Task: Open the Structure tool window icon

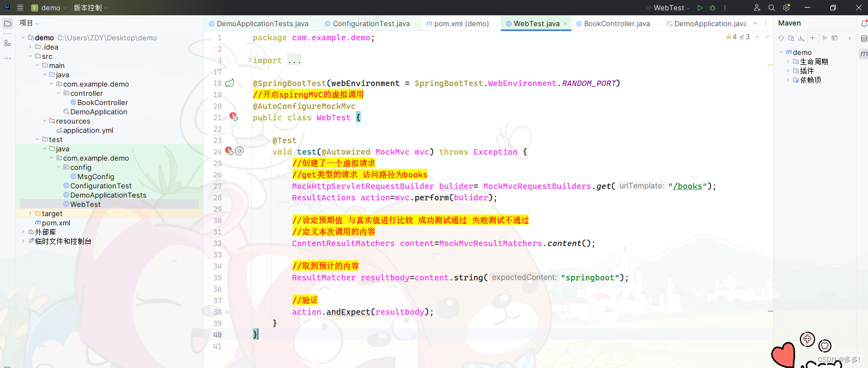Action: pyautogui.click(x=8, y=43)
